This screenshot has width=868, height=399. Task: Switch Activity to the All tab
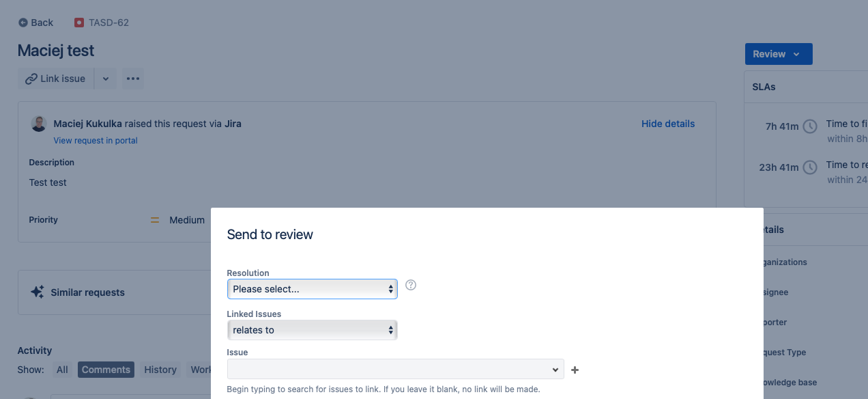[62, 370]
